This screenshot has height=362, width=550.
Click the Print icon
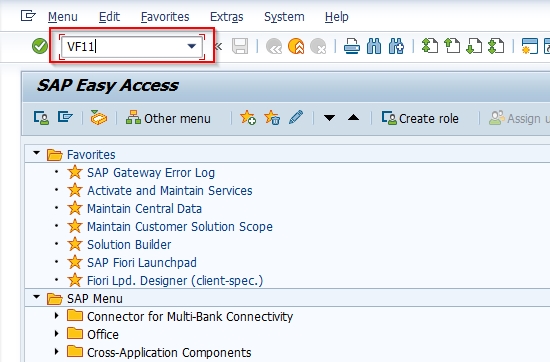click(x=352, y=46)
